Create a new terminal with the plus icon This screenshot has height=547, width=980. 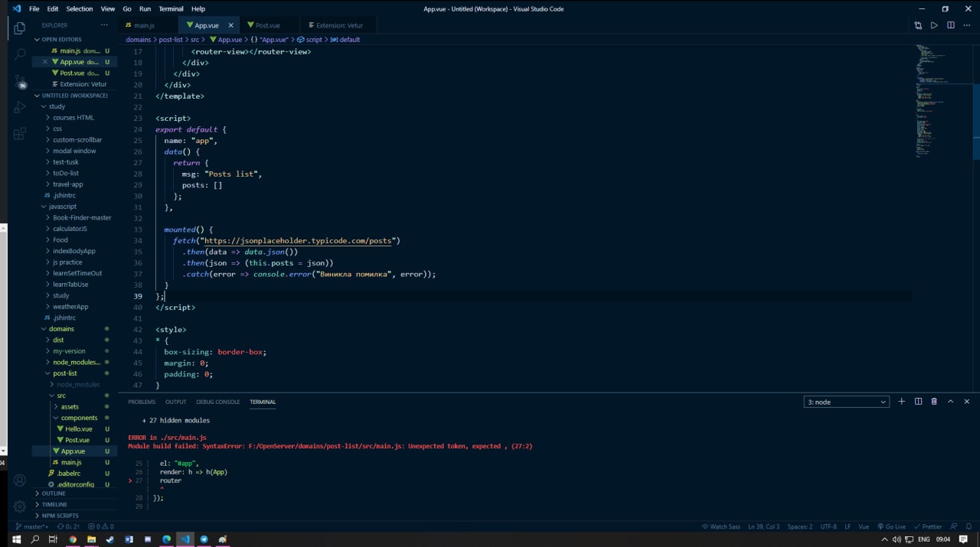(x=902, y=402)
